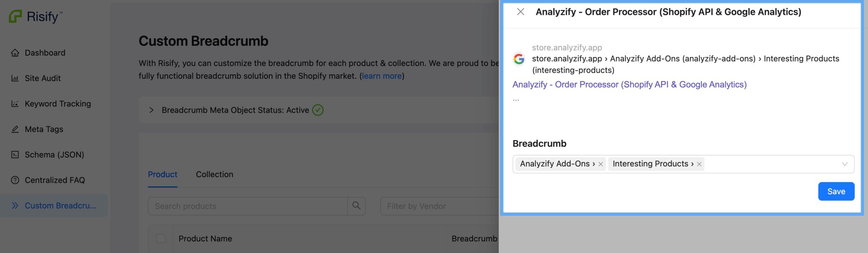Click the Product Name column header
Viewport: 868px width, 253px height.
(205, 239)
